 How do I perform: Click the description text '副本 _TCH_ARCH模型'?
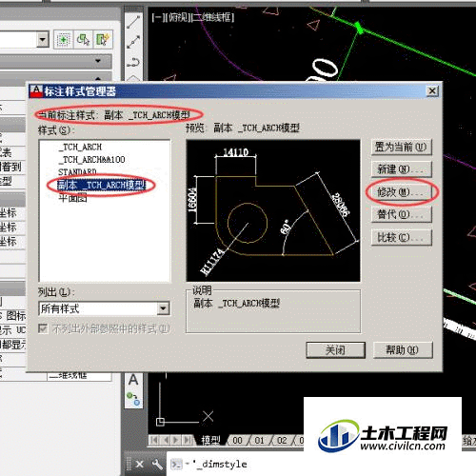point(237,304)
